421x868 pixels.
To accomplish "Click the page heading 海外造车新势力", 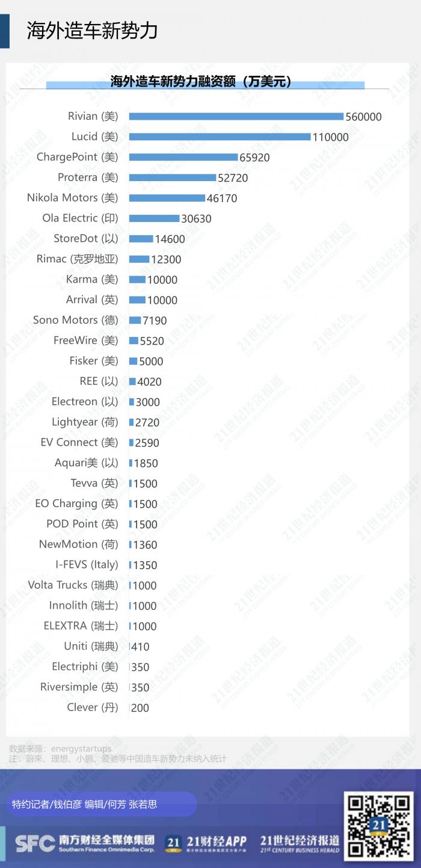I will click(92, 30).
